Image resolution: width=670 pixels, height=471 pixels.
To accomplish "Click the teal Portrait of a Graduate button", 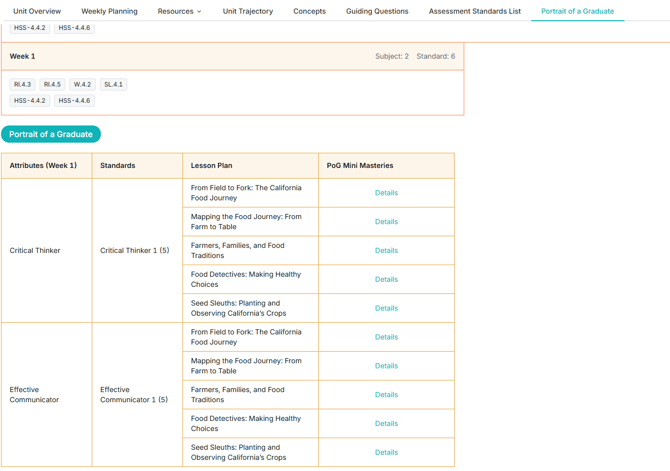I will click(x=51, y=134).
